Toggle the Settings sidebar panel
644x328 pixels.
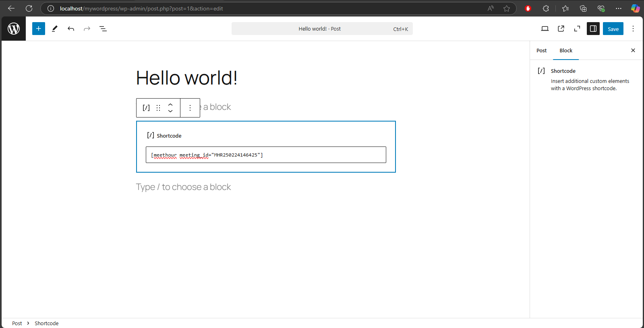(593, 29)
